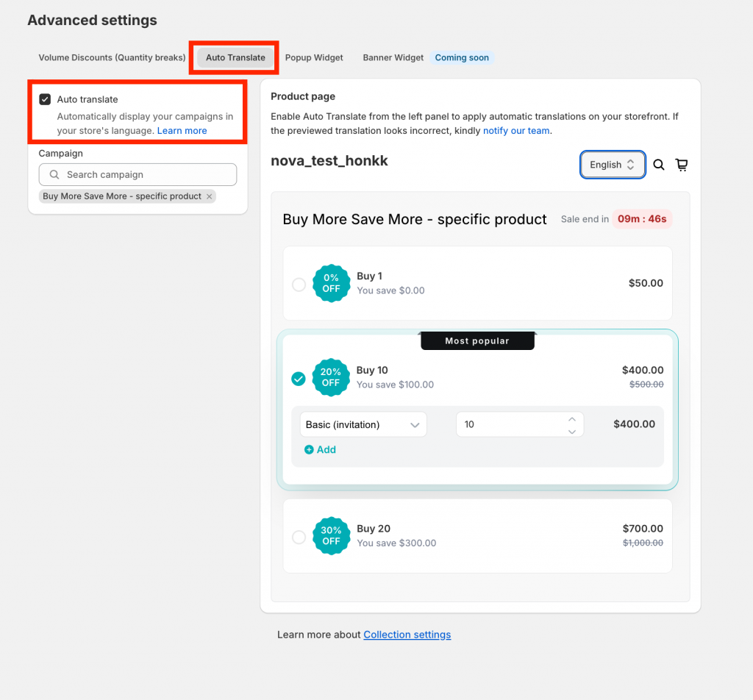Open the English language dropdown

pyautogui.click(x=613, y=165)
